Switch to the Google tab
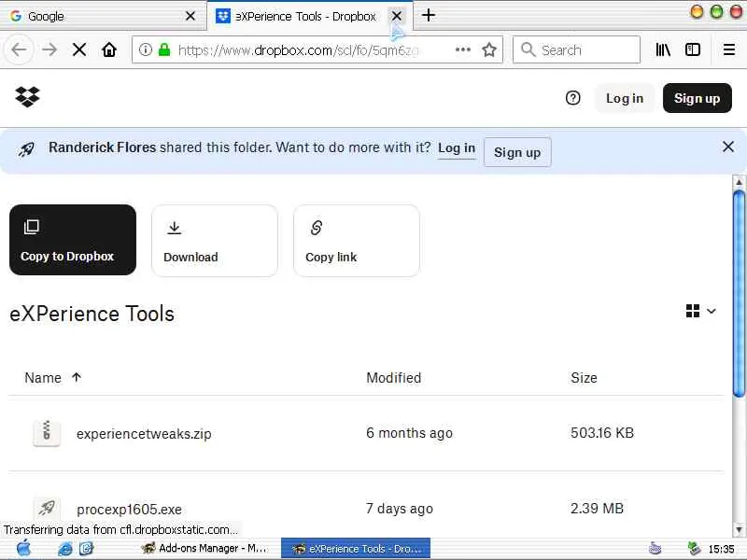 click(x=102, y=16)
